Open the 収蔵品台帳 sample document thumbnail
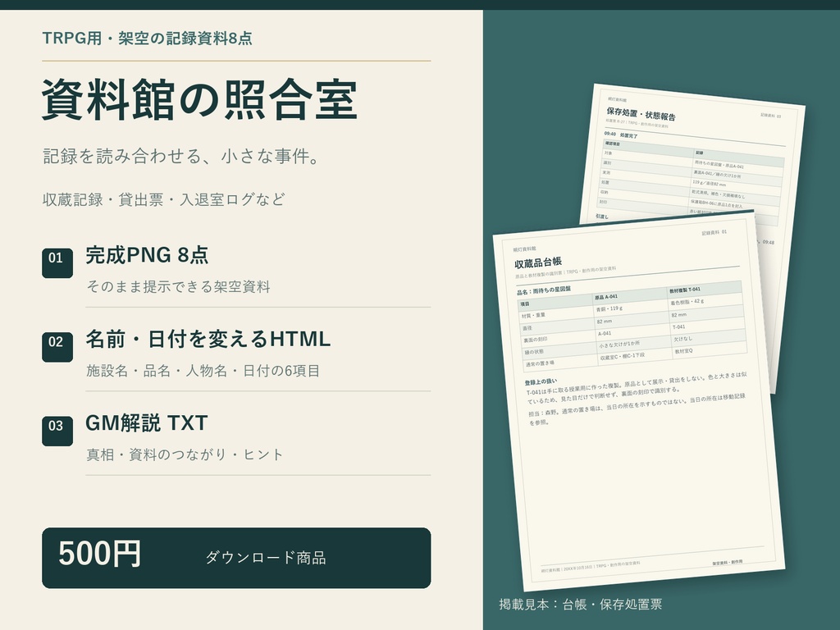 (638, 399)
